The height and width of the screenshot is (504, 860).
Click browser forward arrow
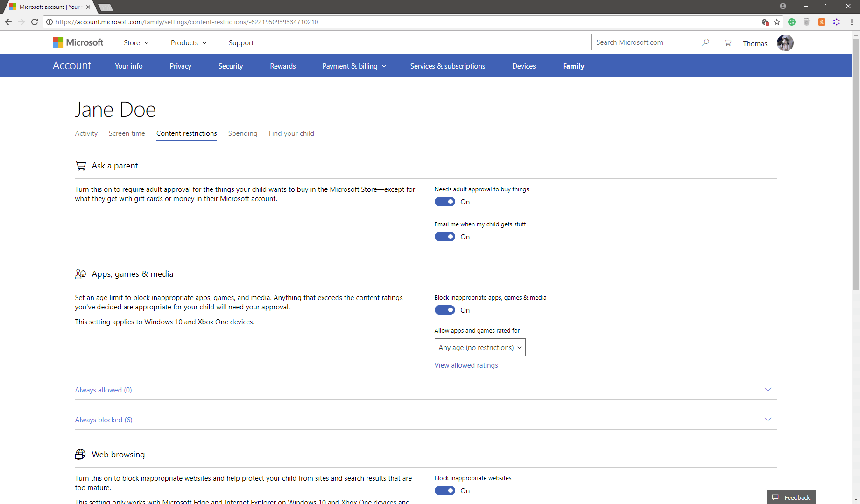21,22
